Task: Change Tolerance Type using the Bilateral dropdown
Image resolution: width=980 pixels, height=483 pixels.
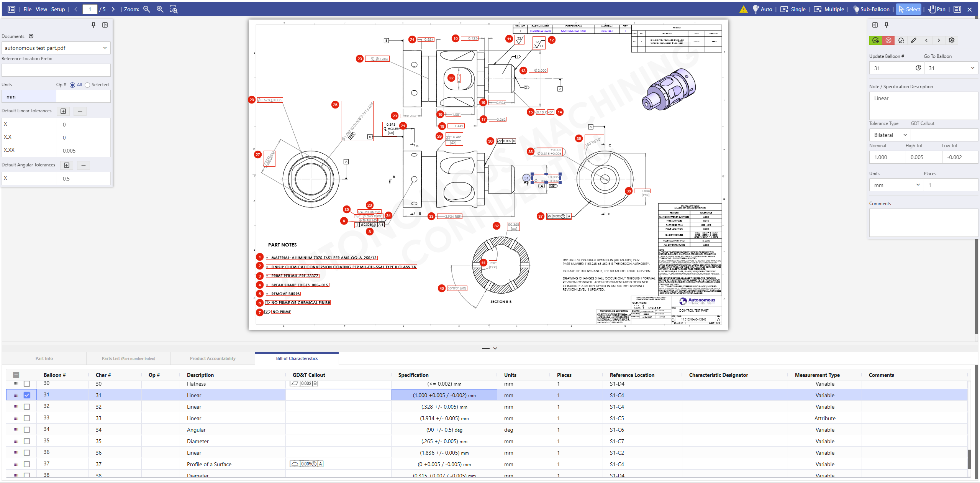Action: (x=889, y=135)
